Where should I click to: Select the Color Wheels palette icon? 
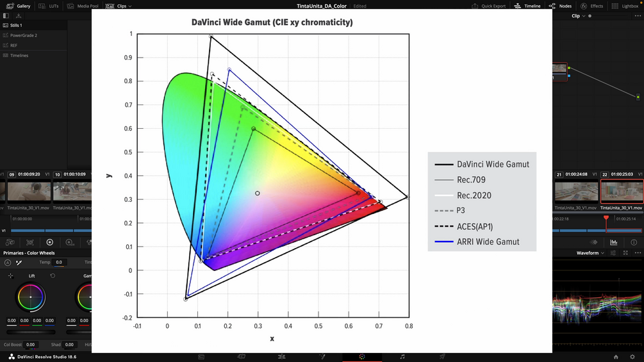point(50,242)
